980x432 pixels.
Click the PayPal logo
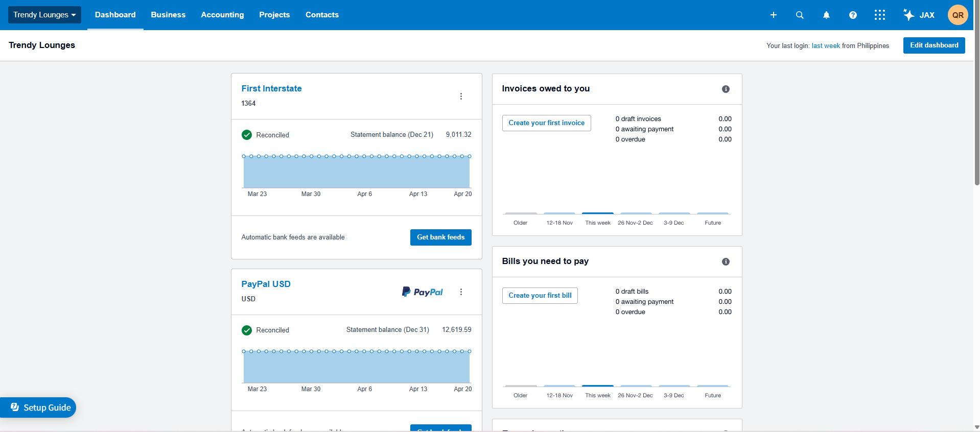pos(423,292)
